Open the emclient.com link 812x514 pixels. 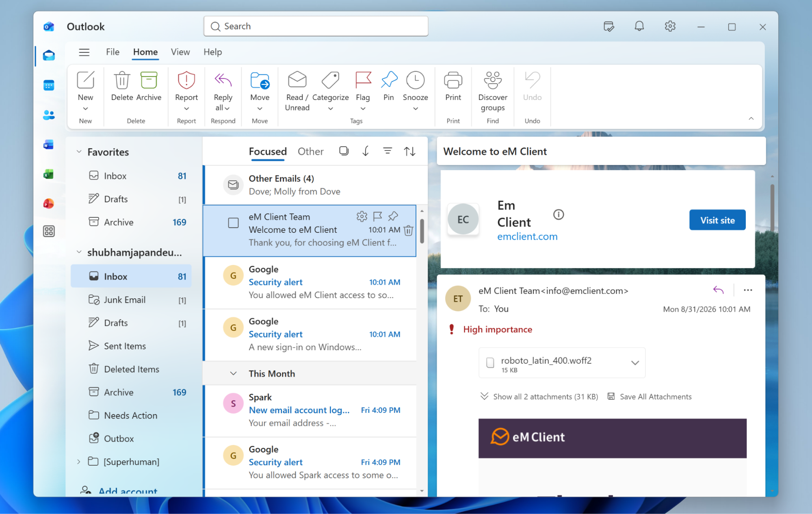click(x=527, y=236)
